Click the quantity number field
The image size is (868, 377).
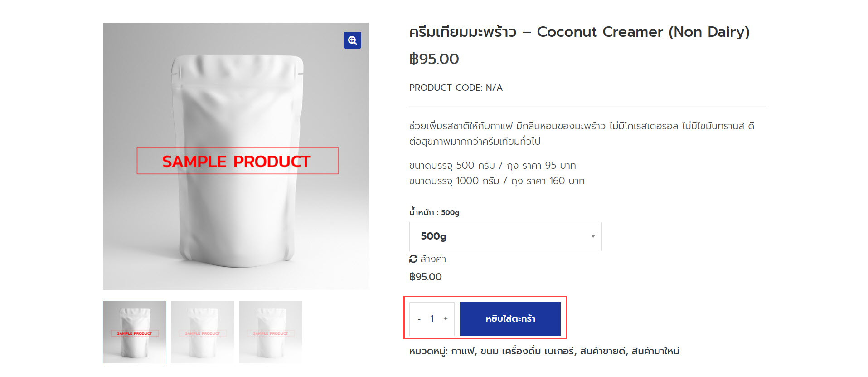coord(432,319)
